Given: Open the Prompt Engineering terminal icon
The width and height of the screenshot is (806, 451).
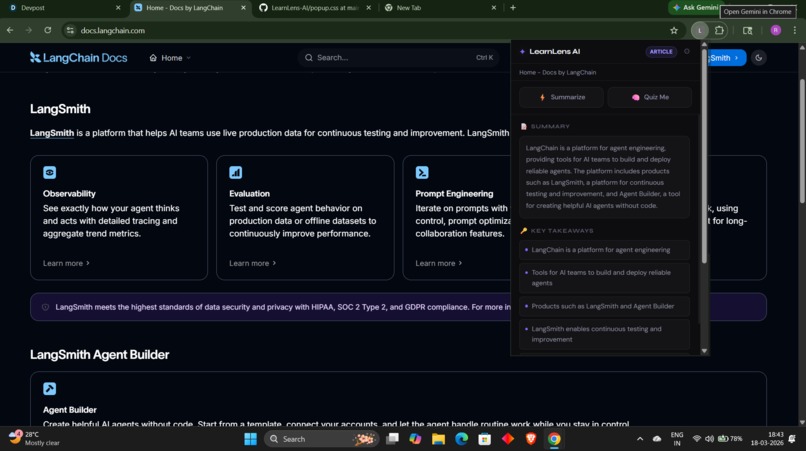Looking at the screenshot, I should 422,172.
